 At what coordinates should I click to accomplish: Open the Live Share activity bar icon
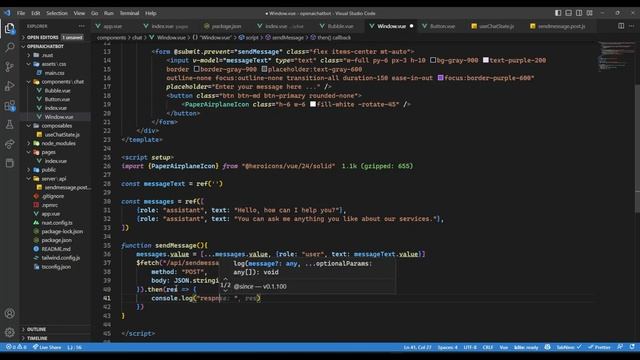9,144
